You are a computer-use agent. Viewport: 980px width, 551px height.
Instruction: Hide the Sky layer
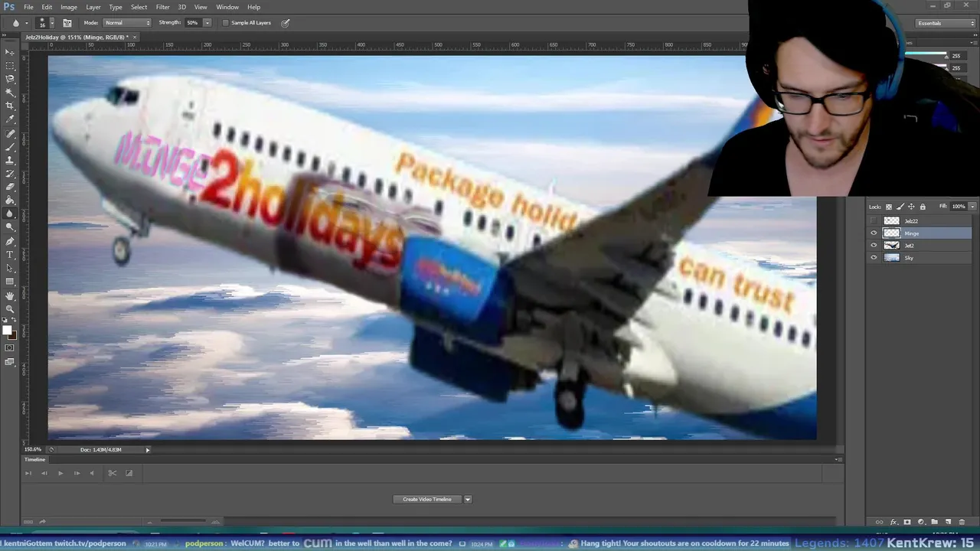tap(874, 258)
